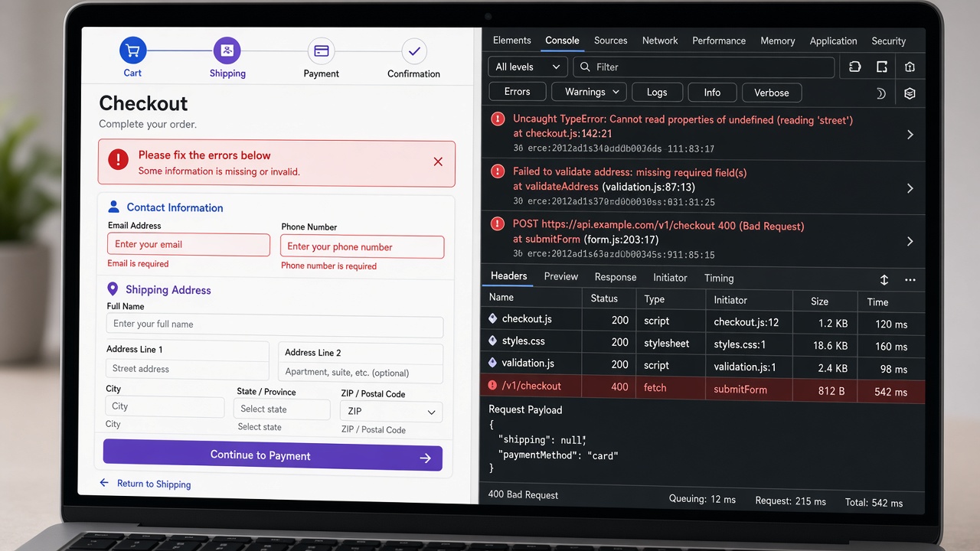Screen dimensions: 980x551
Task: Toggle the Logs filter
Action: 657,92
